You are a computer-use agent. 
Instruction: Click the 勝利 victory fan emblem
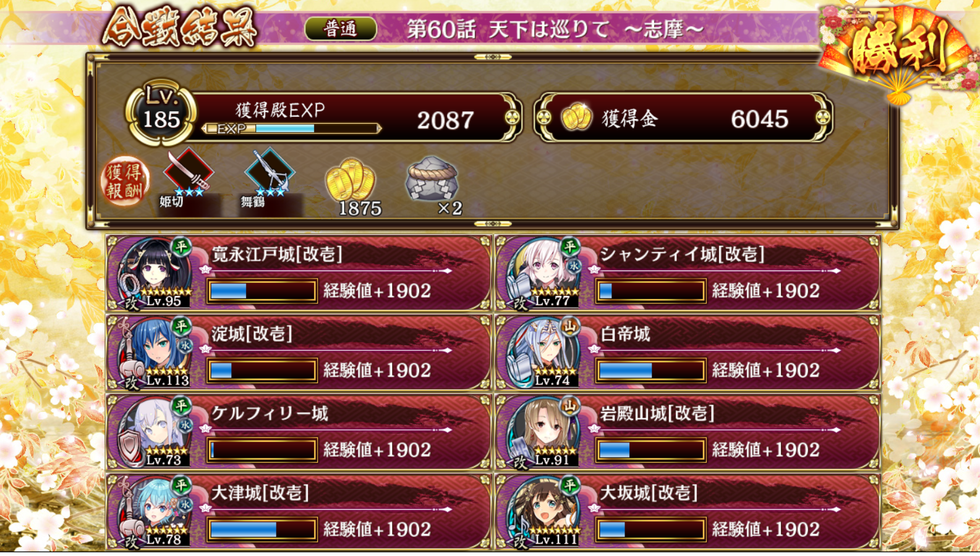point(898,53)
